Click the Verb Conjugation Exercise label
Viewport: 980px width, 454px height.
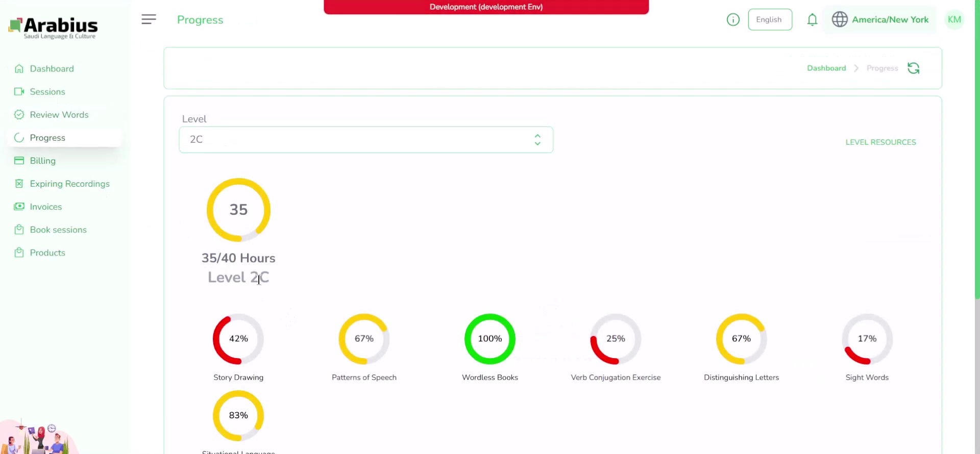(616, 377)
